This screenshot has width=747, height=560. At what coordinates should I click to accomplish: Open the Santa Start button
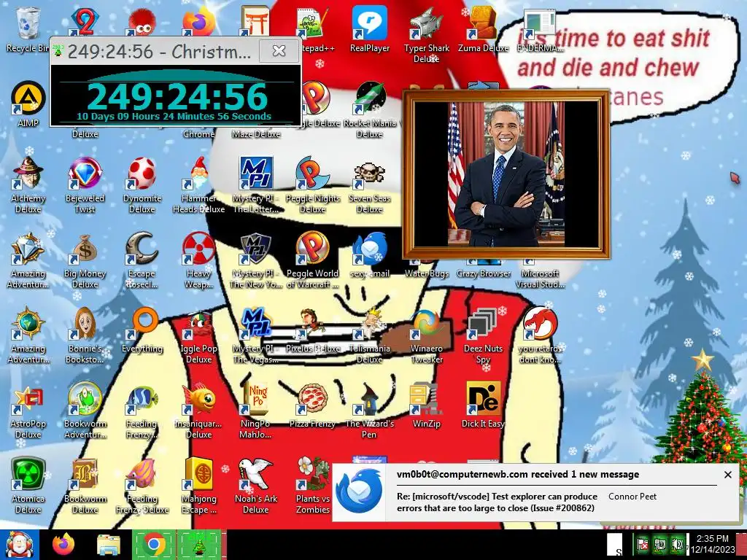[19, 544]
